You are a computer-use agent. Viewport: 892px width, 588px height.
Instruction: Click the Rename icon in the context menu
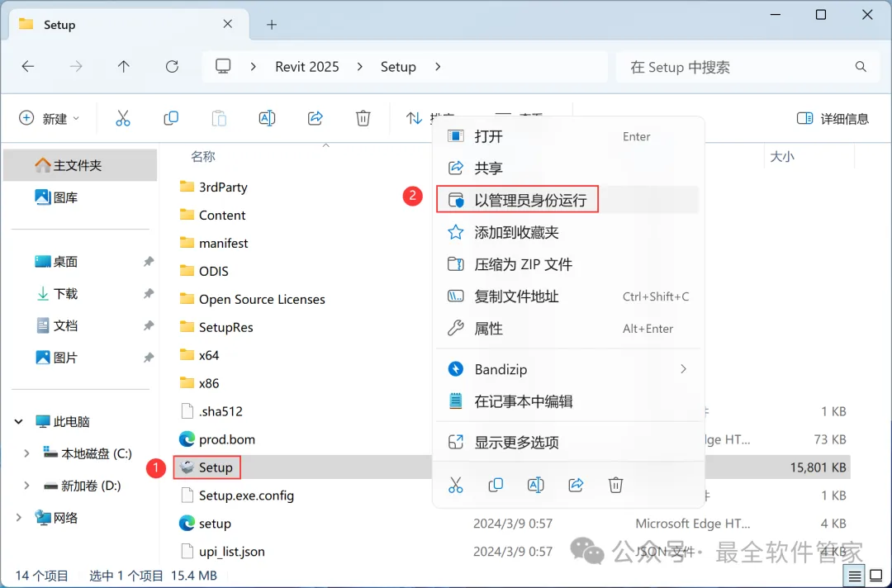(x=535, y=485)
